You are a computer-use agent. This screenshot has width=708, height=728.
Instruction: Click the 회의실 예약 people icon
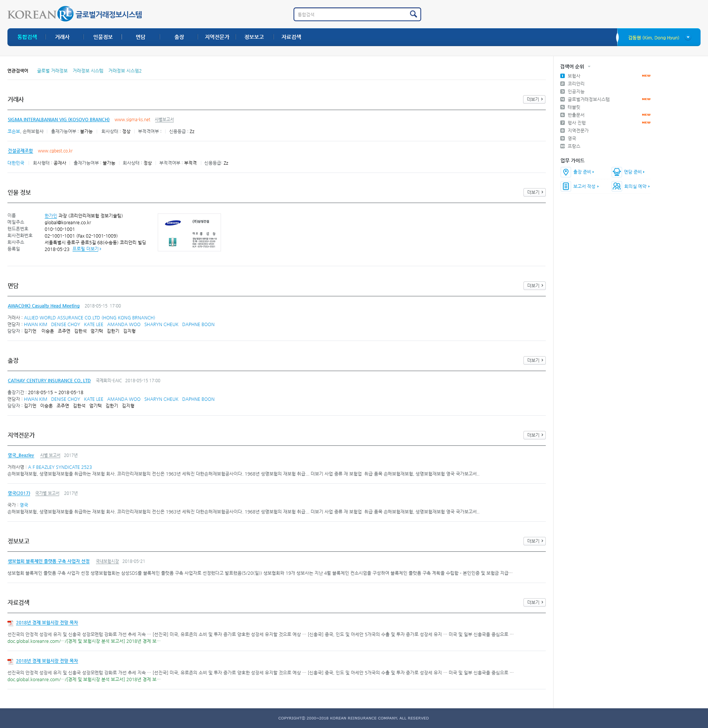(616, 186)
